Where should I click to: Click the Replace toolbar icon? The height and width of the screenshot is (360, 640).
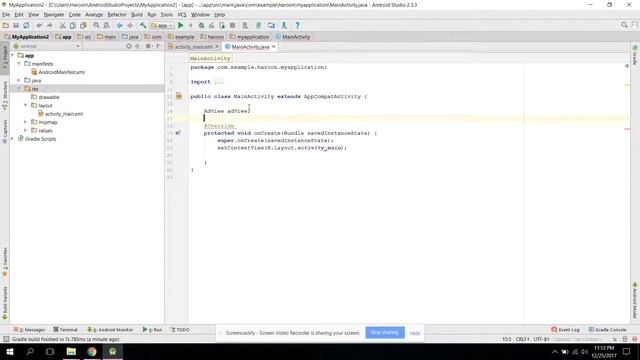107,25
